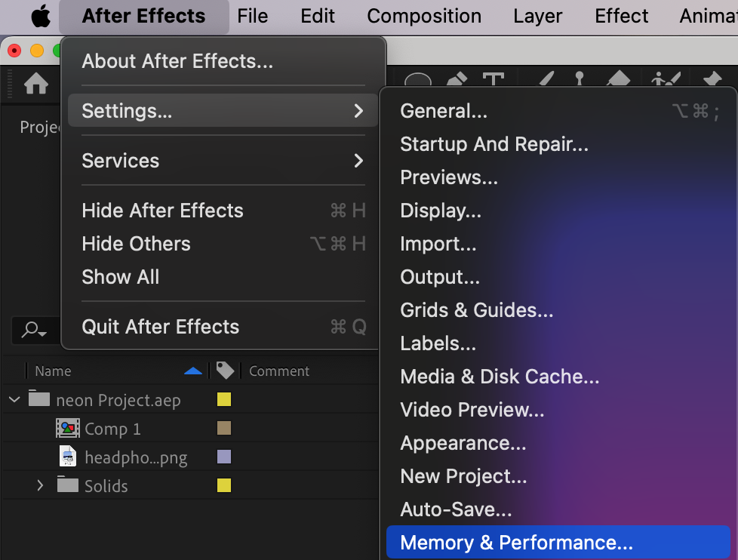This screenshot has width=738, height=560.
Task: Click the Comp 1 composition icon
Action: pos(68,428)
